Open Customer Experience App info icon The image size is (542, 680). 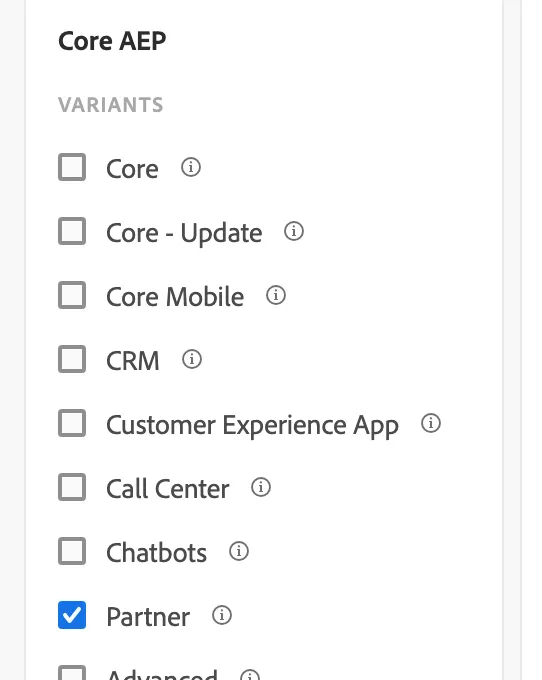(431, 423)
